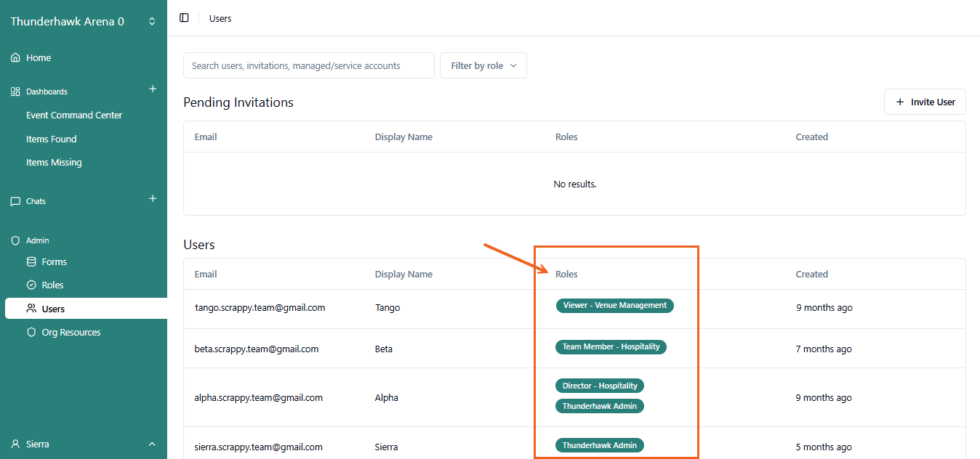This screenshot has height=459, width=980.
Task: Open Event Command Center dashboard
Action: click(x=74, y=115)
